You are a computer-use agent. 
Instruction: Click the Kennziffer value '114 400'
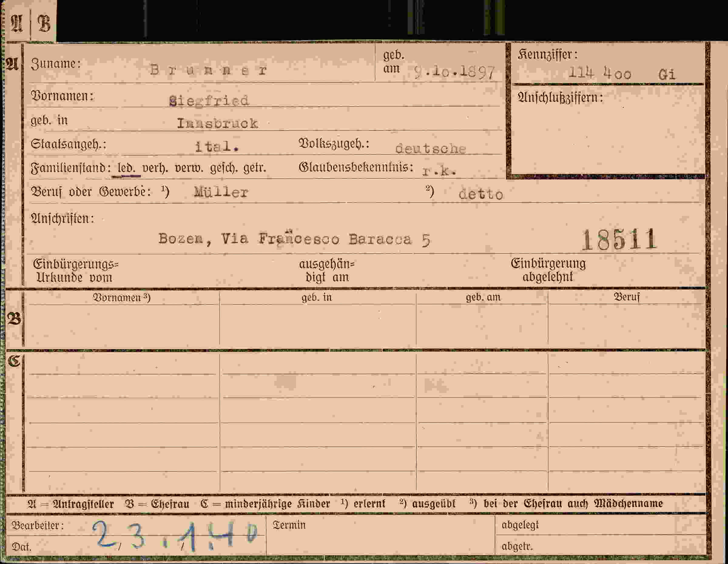(600, 73)
